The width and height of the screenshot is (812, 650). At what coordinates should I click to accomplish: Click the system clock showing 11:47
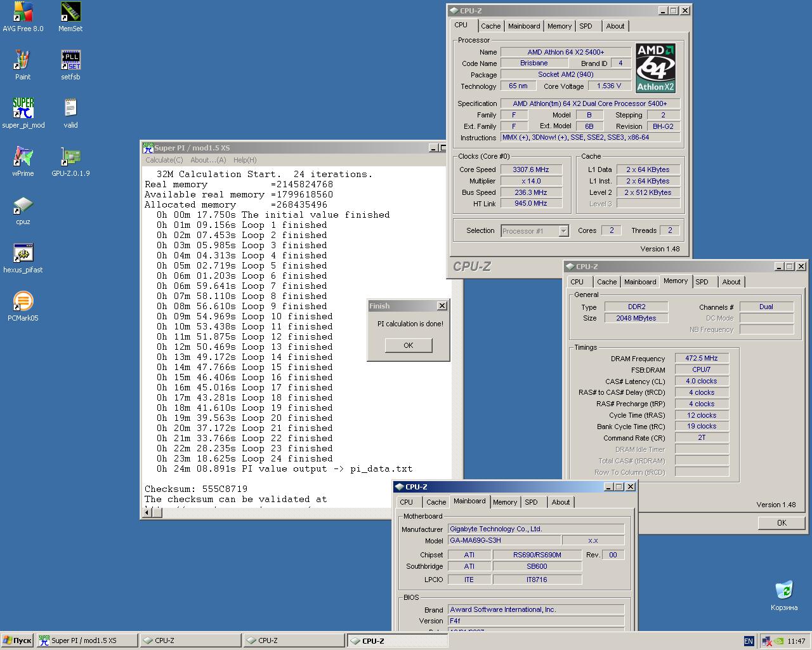pyautogui.click(x=796, y=641)
